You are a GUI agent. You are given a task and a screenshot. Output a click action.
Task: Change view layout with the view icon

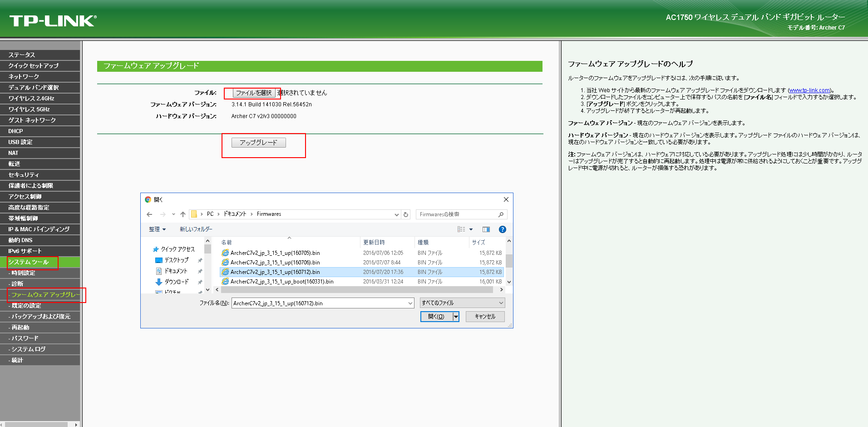[461, 229]
